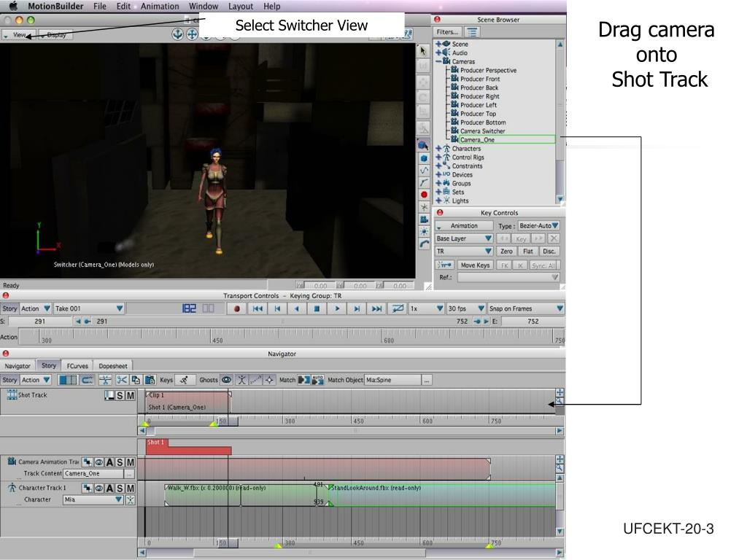This screenshot has width=747, height=560.
Task: Open the 30 fps dropdown
Action: pos(466,308)
